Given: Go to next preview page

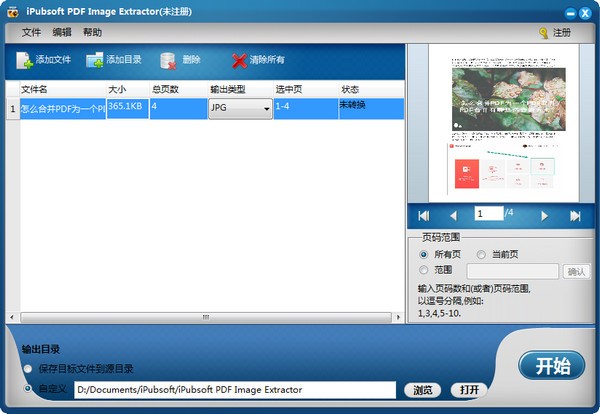Looking at the screenshot, I should tap(544, 216).
